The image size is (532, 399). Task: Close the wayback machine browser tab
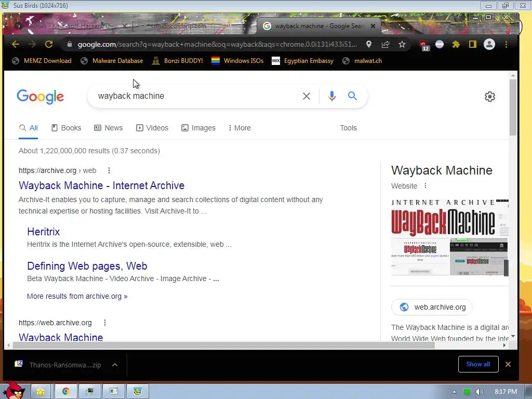coord(373,26)
